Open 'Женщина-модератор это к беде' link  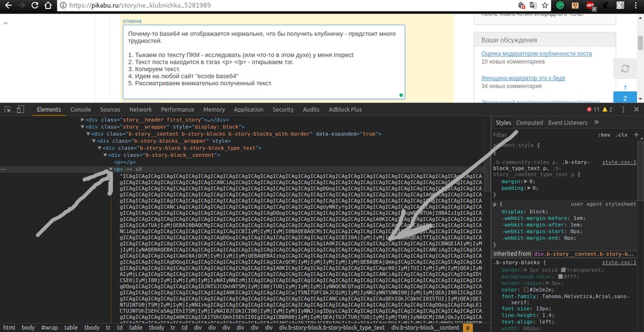point(523,78)
